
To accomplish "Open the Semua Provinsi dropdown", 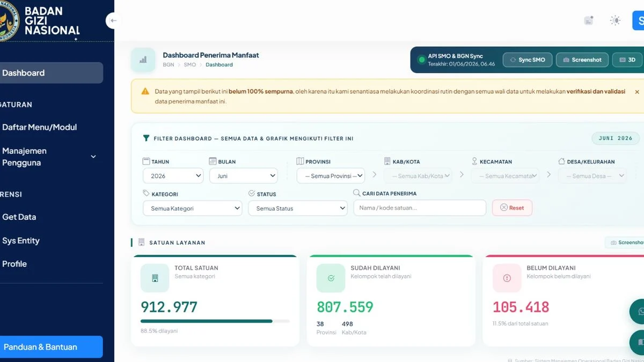I will pyautogui.click(x=331, y=176).
